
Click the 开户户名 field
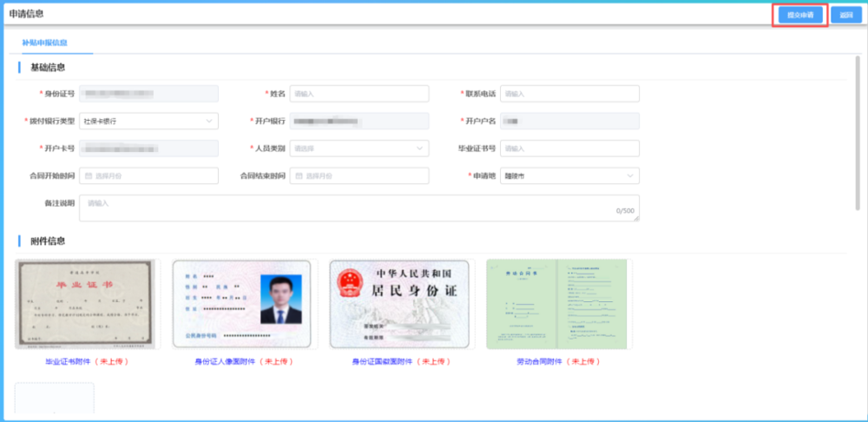coord(569,121)
